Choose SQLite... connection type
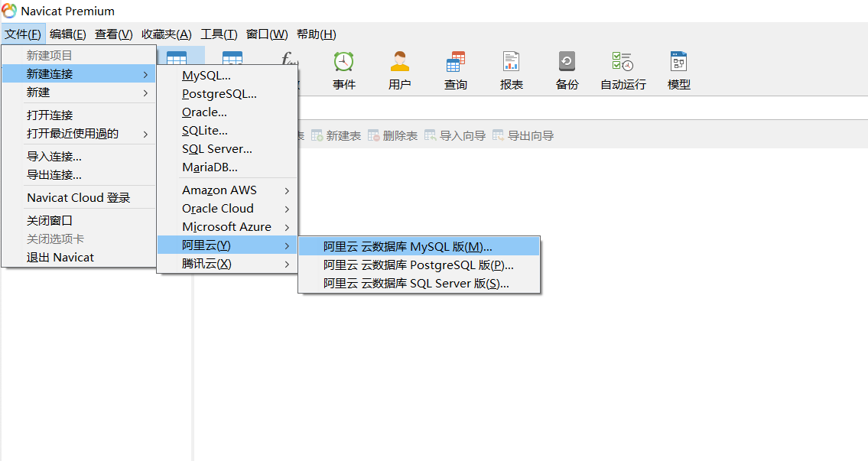This screenshot has height=461, width=868. pyautogui.click(x=228, y=131)
